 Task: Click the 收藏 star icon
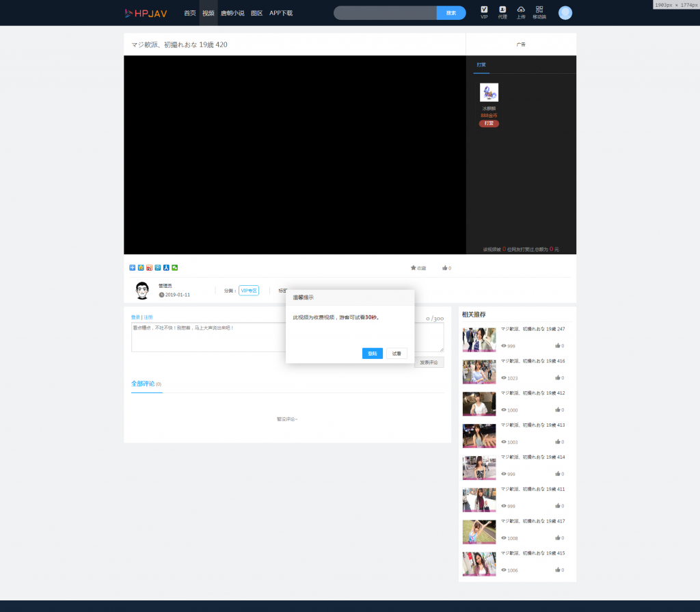click(414, 268)
